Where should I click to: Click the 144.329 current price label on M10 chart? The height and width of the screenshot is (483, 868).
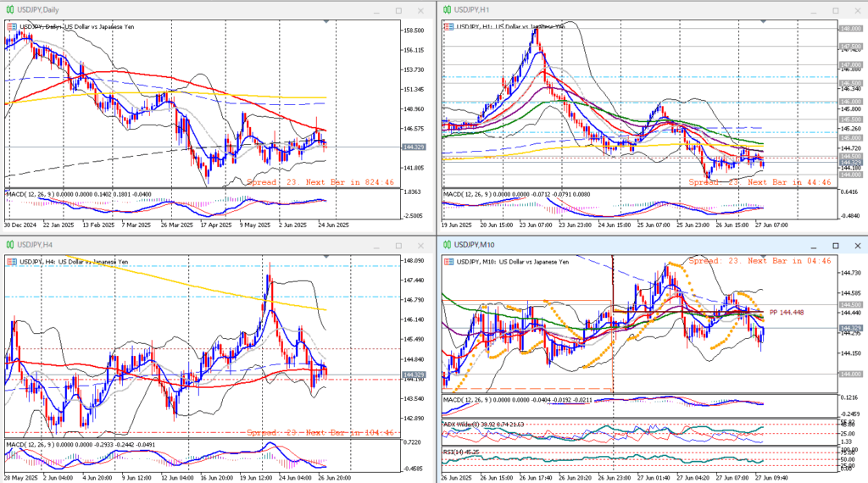pyautogui.click(x=851, y=328)
